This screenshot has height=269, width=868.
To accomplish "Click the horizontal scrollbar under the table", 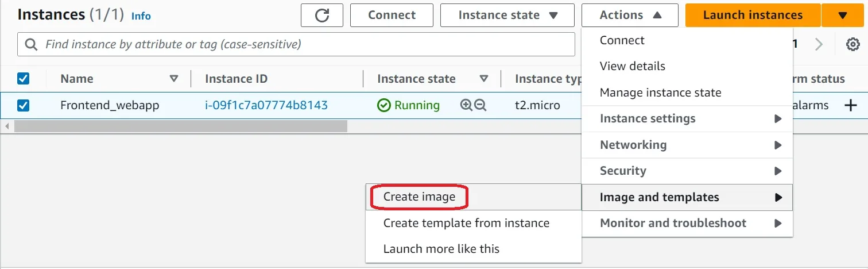I will tap(181, 126).
